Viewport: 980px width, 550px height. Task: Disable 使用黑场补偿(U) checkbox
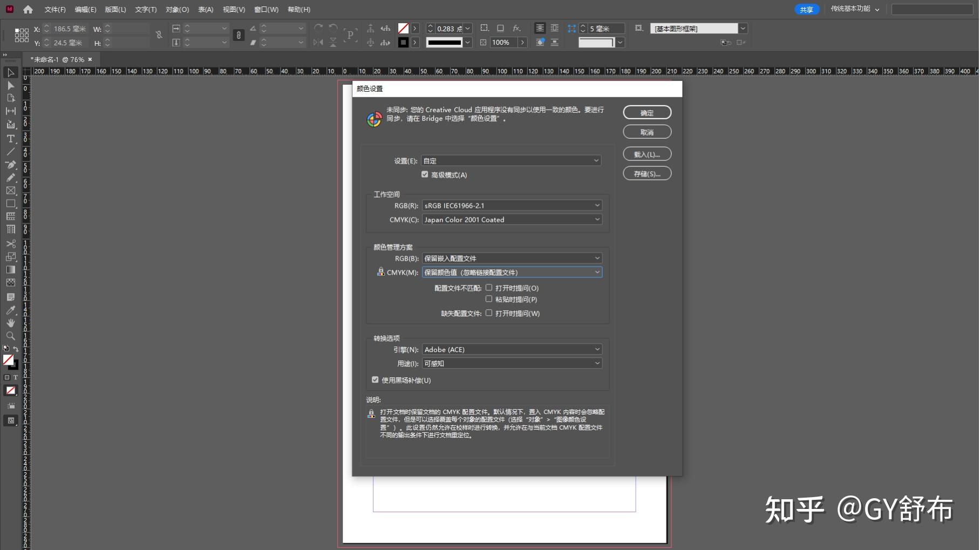tap(375, 379)
